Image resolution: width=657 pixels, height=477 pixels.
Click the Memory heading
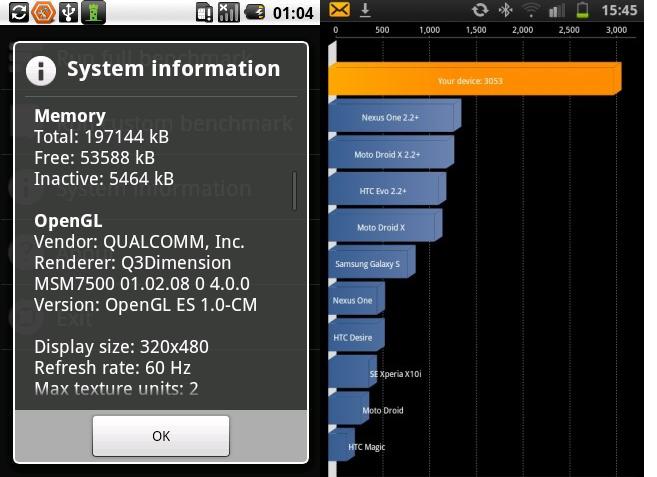tap(70, 116)
